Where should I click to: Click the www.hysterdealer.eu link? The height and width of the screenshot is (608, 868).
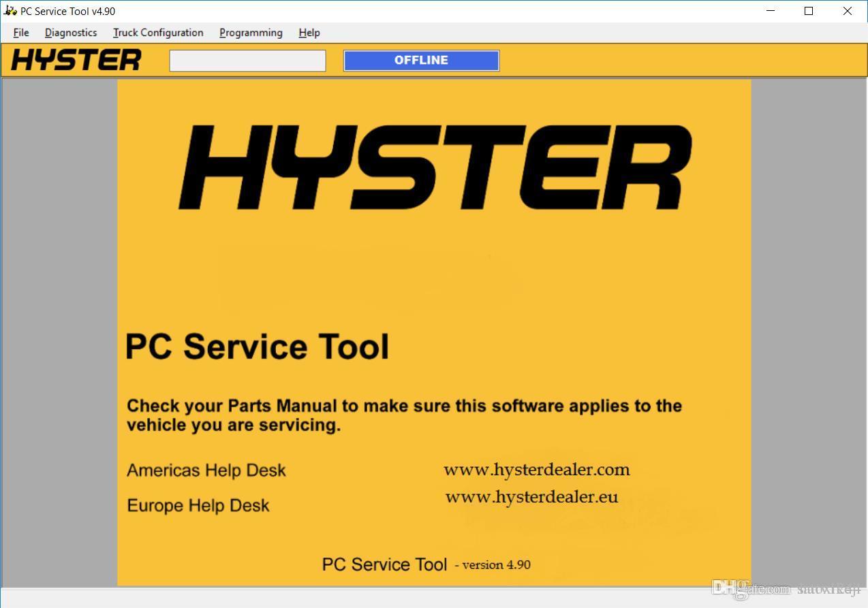[531, 497]
